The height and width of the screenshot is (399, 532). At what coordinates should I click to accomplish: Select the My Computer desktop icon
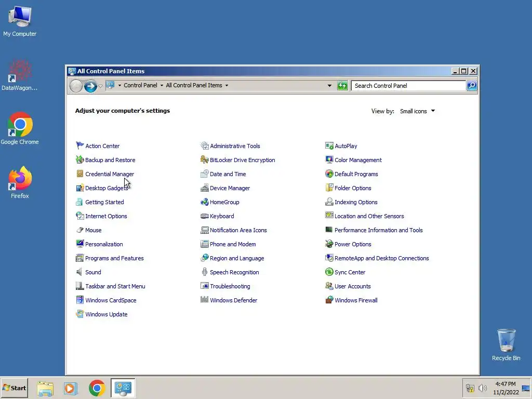click(20, 21)
